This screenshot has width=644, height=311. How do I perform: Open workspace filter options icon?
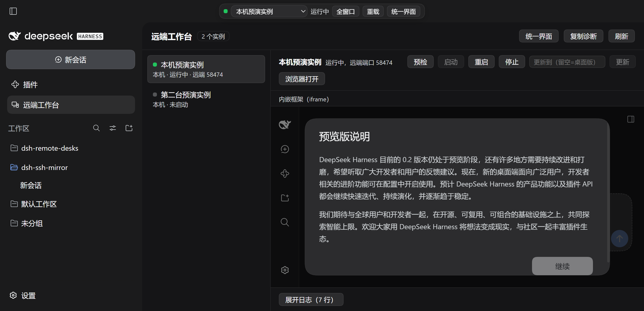pos(113,128)
